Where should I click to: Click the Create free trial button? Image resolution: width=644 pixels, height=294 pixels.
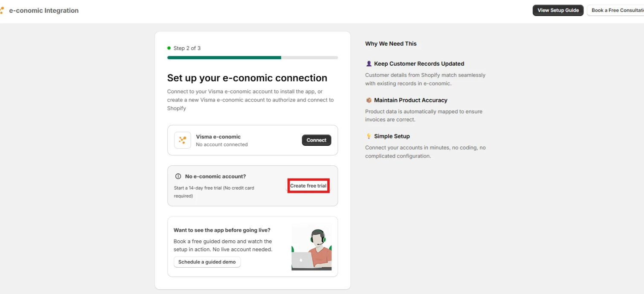coord(308,186)
